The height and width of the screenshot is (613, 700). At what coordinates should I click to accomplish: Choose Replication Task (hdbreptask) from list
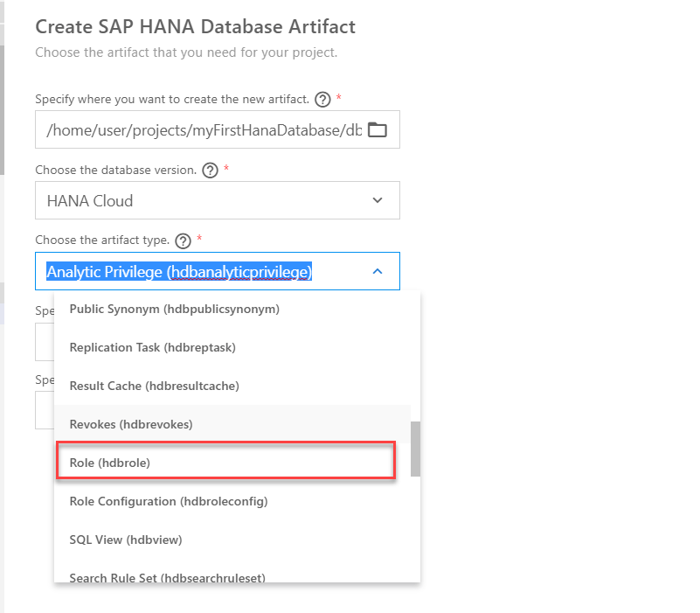pos(152,347)
